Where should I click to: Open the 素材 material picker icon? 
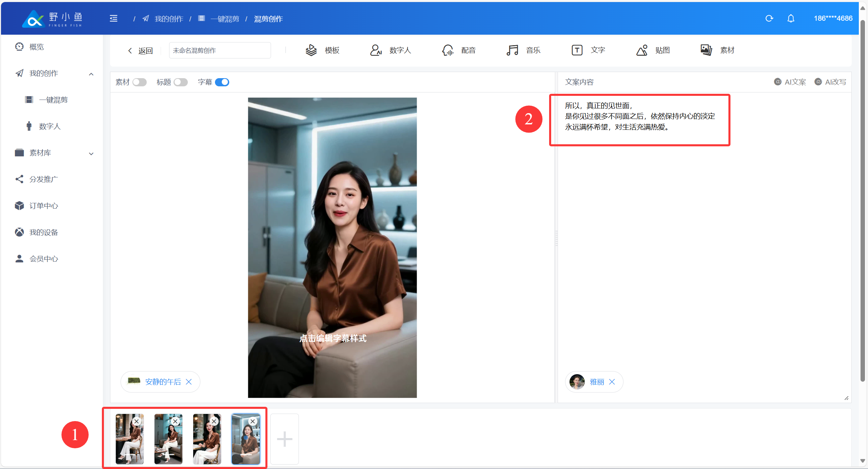pyautogui.click(x=706, y=50)
